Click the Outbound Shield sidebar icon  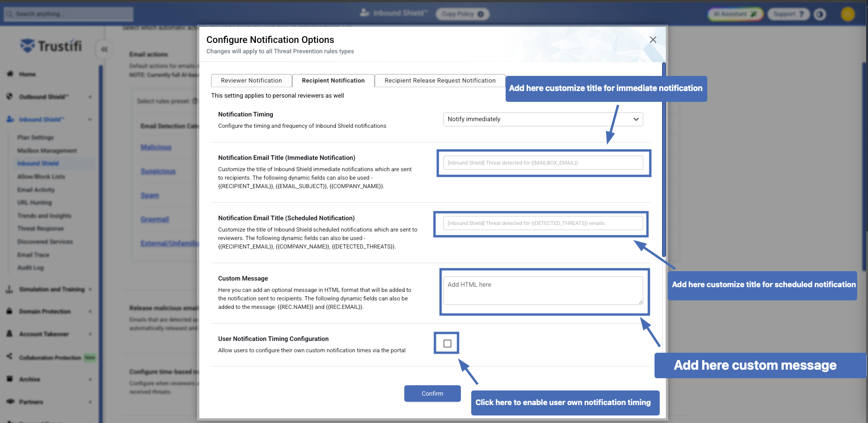10,97
